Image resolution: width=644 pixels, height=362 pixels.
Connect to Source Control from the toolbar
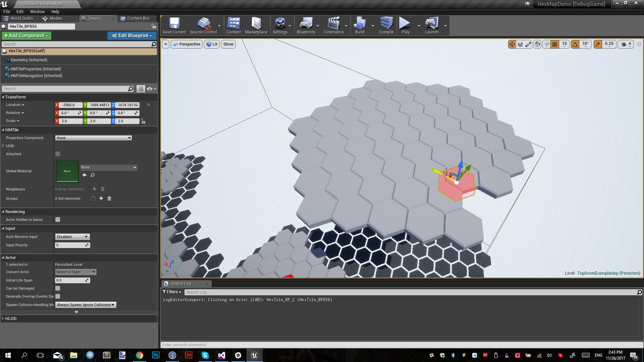204,24
